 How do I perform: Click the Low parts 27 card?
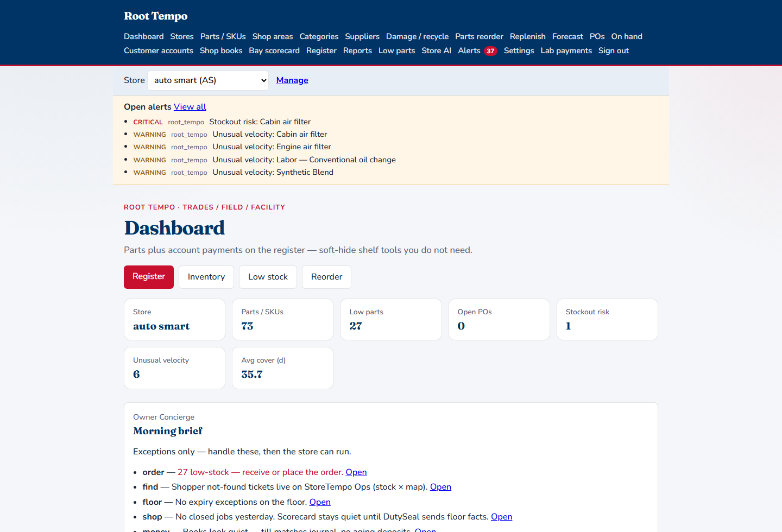391,320
